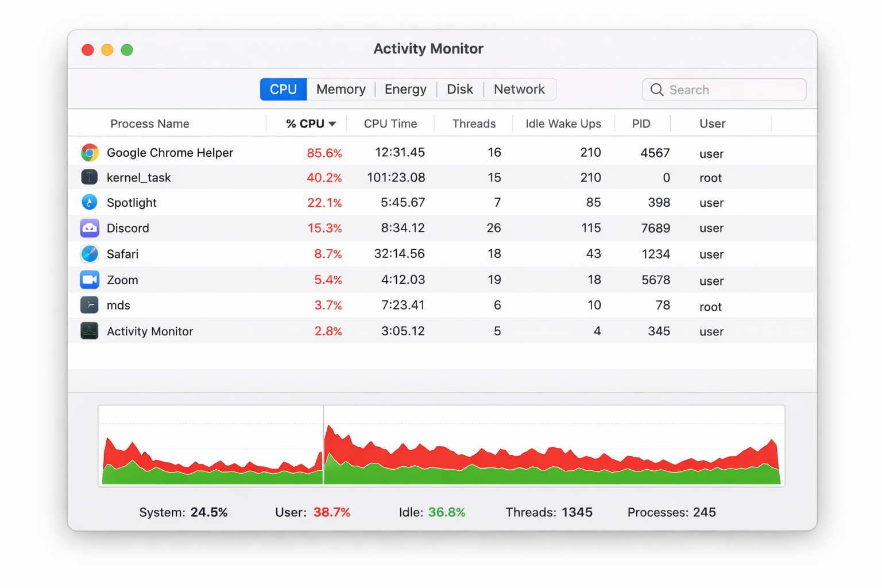This screenshot has width=882, height=588.
Task: Sort by CPU Time column header
Action: tap(390, 124)
